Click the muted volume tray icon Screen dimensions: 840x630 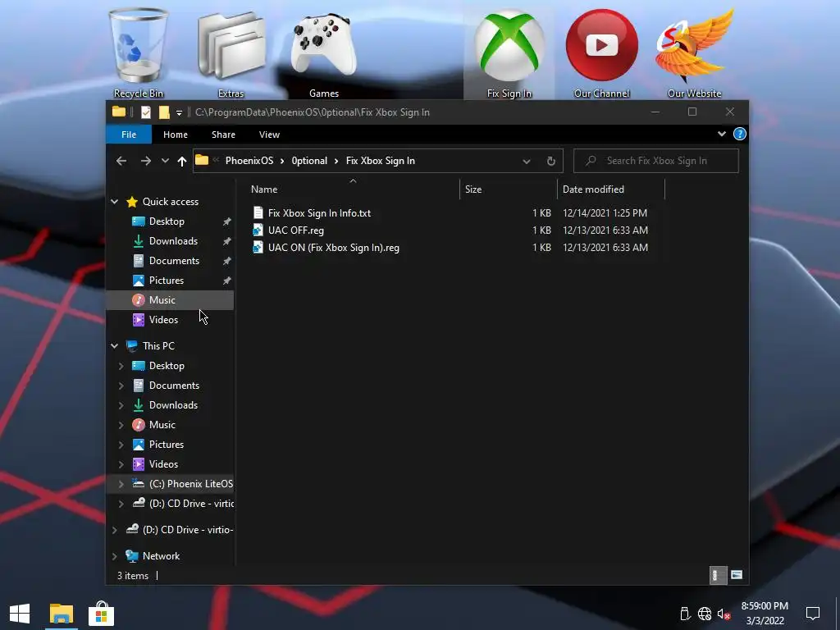pos(724,614)
